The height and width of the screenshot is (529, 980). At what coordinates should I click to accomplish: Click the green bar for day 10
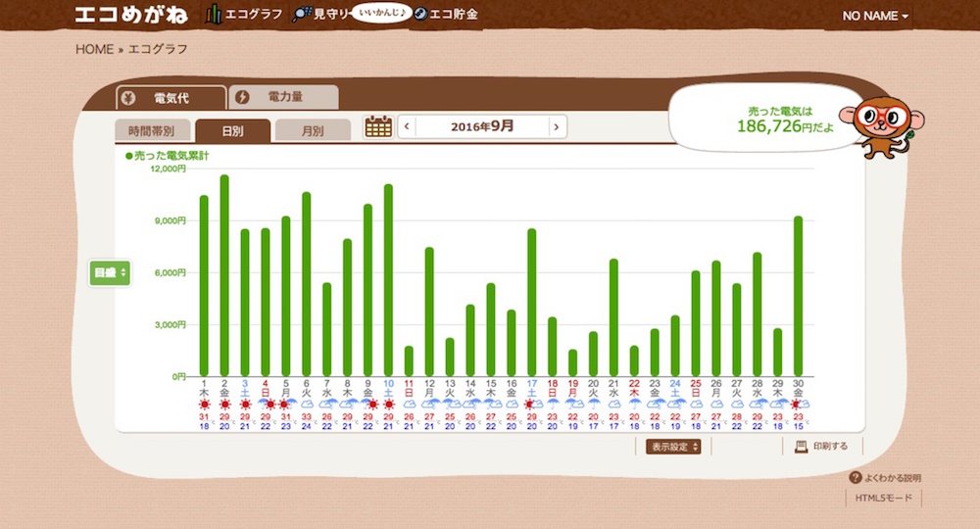[x=388, y=280]
